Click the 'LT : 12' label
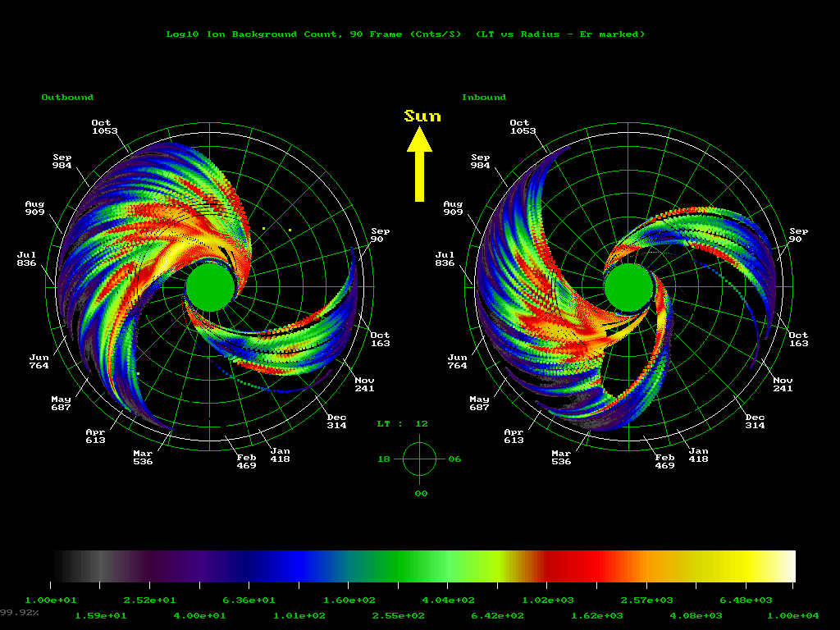Image resolution: width=840 pixels, height=630 pixels. click(x=402, y=424)
